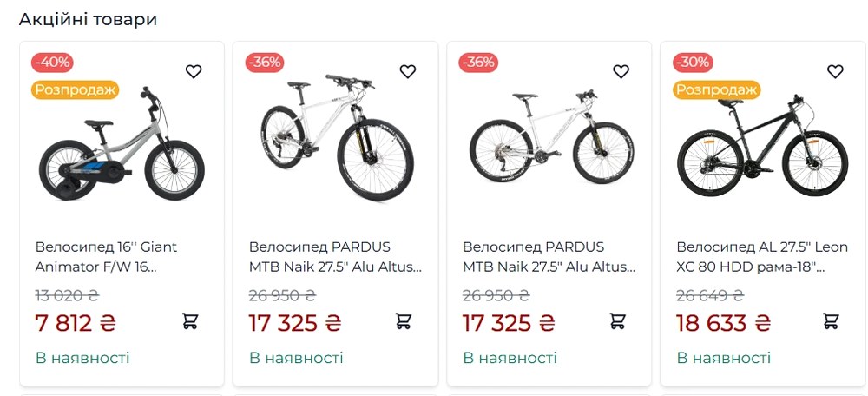
Task: Click "Розпродаж" badge on Giant Animator card
Action: click(76, 89)
